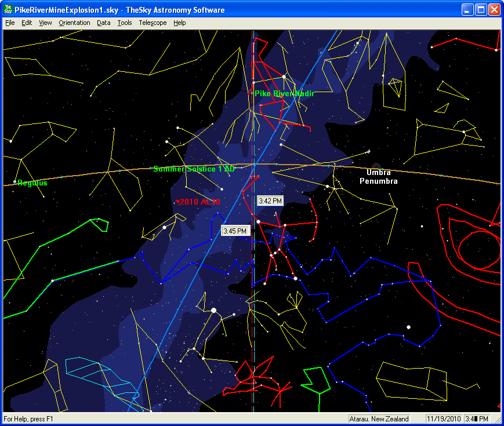Select the Umbra label on chart
The width and height of the screenshot is (504, 426).
click(x=378, y=172)
